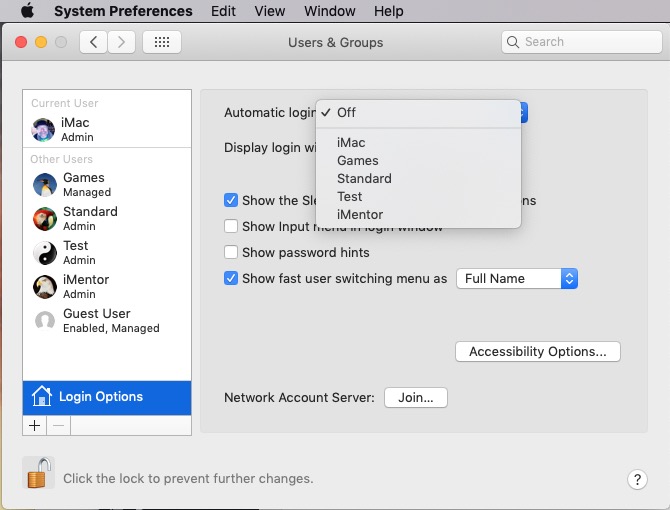Click the Test yin-yang avatar
Screen dimensions: 670x510
[45, 253]
